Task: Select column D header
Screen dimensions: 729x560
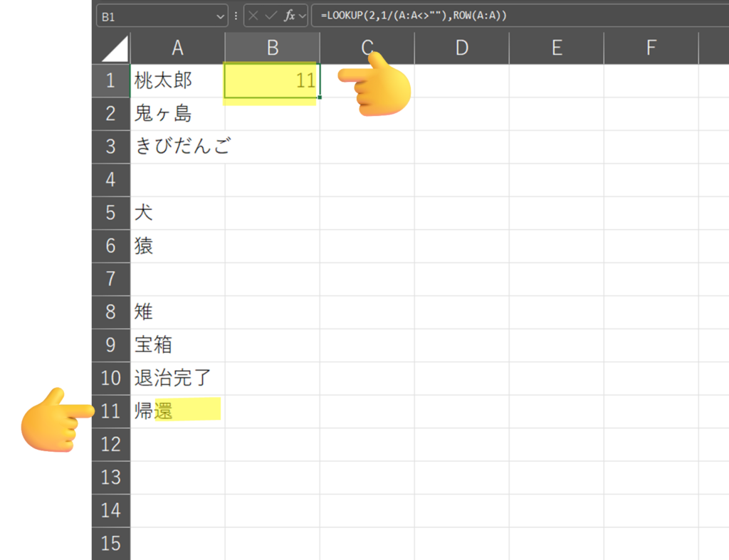Action: (x=461, y=48)
